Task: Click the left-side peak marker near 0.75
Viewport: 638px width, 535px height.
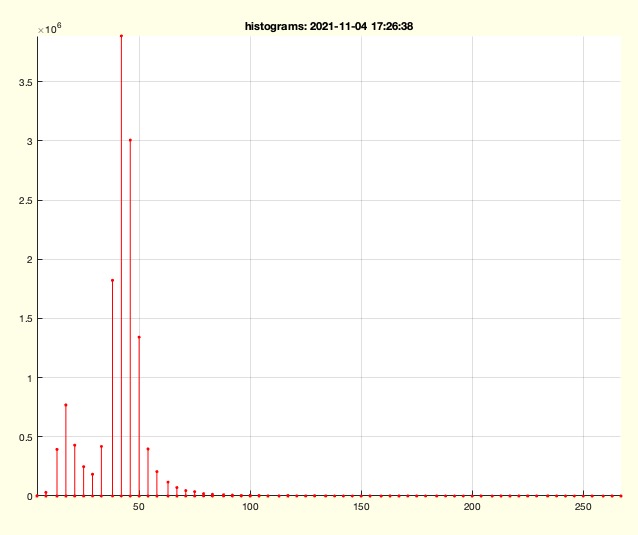Action: [66, 405]
